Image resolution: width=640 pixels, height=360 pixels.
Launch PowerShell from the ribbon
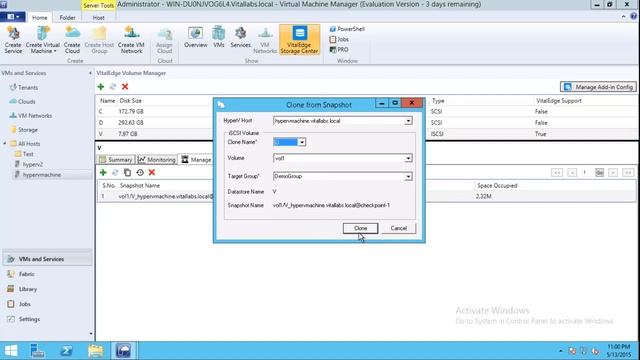347,29
